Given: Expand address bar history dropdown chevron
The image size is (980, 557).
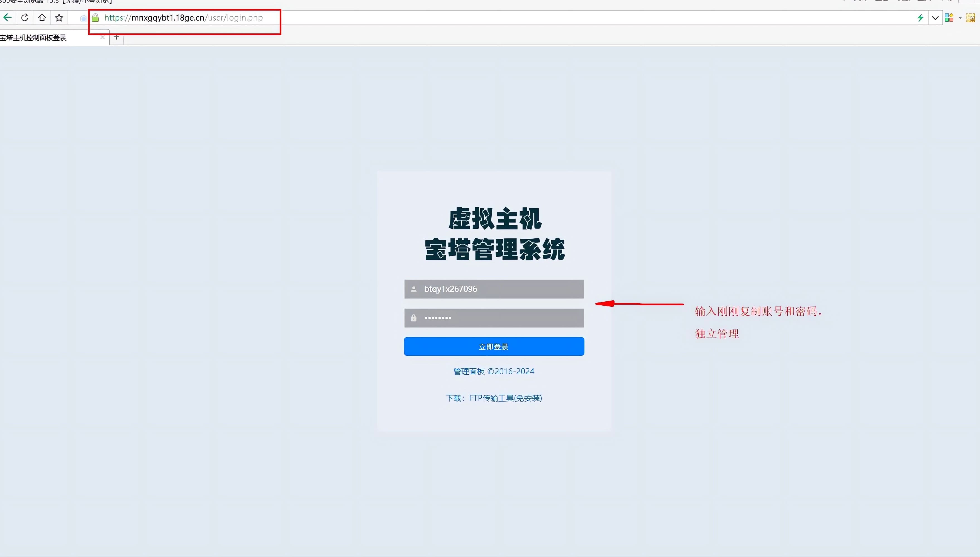Looking at the screenshot, I should (935, 18).
